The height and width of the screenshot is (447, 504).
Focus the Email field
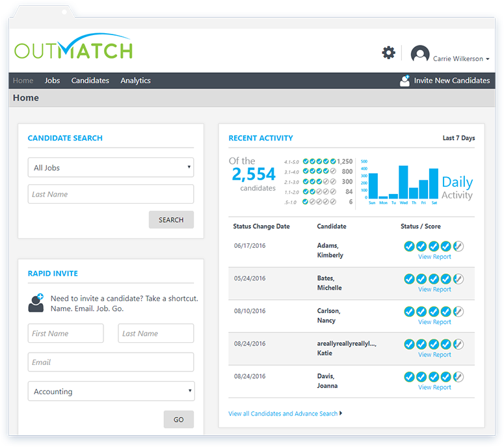point(111,362)
